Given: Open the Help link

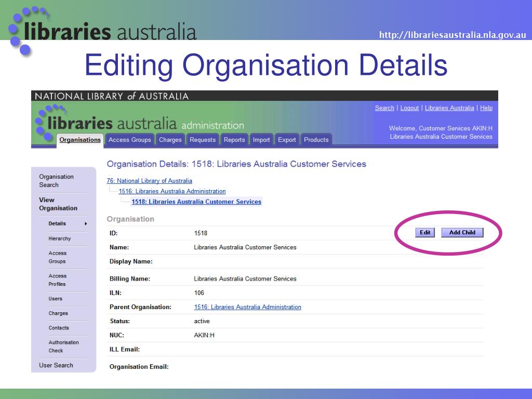Looking at the screenshot, I should point(486,108).
